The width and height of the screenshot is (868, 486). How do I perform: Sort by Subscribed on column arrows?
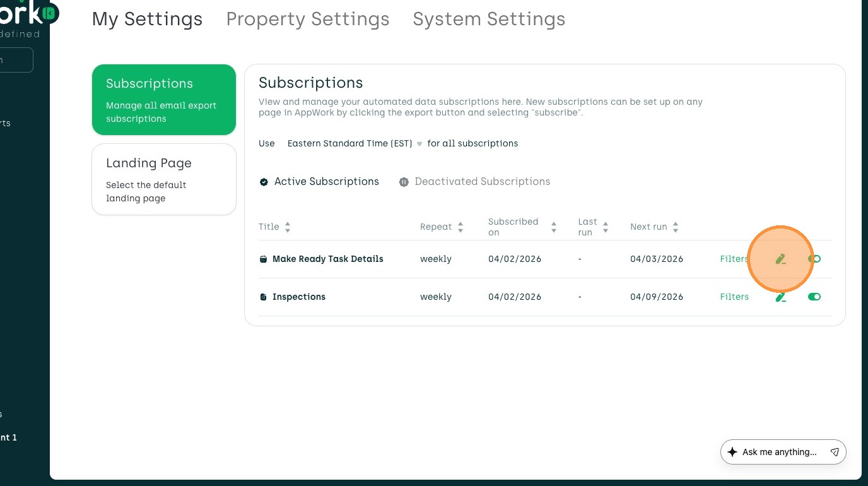tap(554, 227)
